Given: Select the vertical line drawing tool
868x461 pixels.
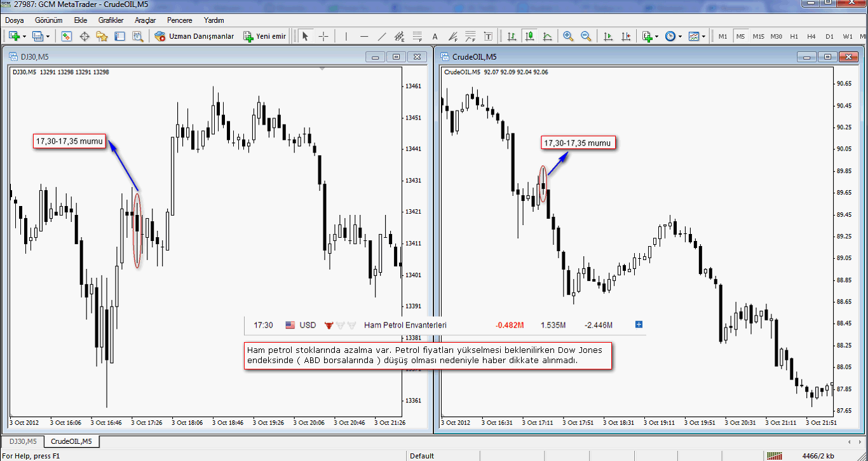Looking at the screenshot, I should point(346,36).
